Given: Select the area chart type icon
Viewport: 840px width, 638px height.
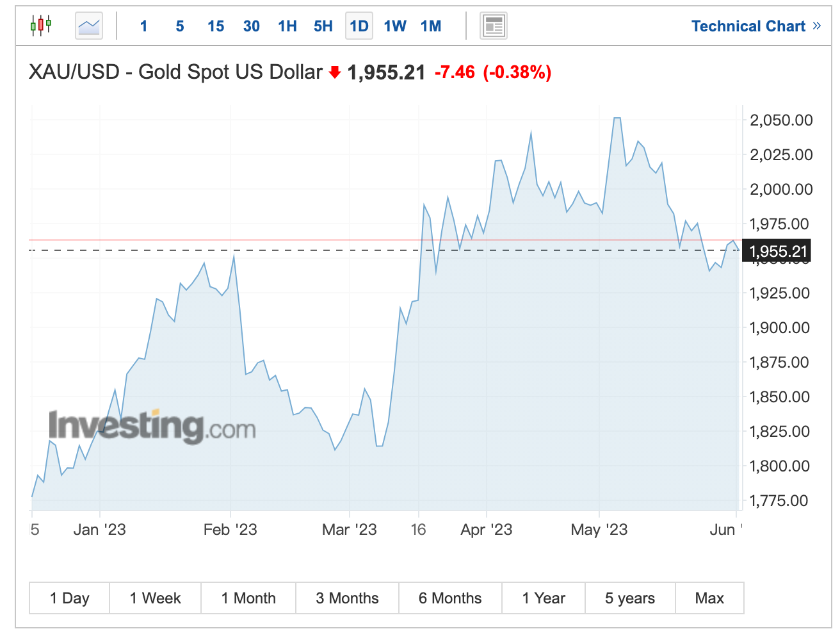Looking at the screenshot, I should tap(89, 26).
